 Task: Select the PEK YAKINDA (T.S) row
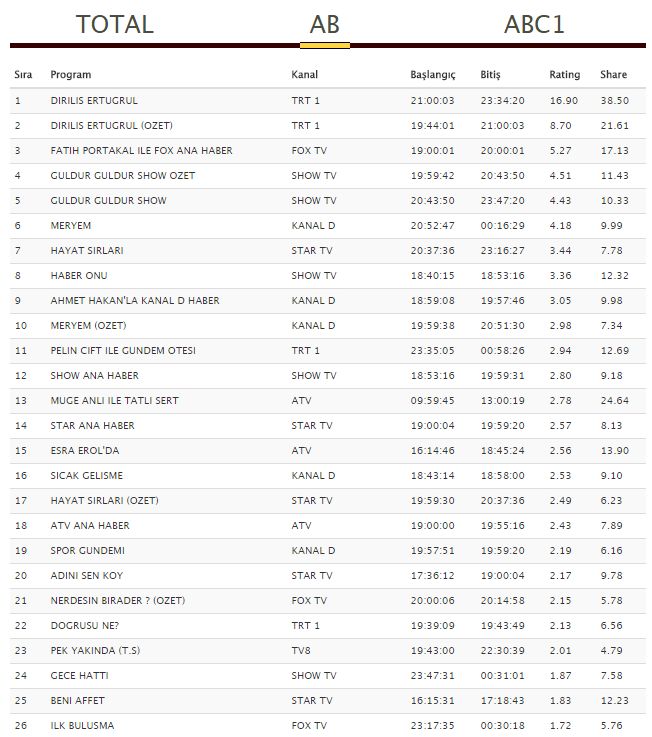coord(95,651)
